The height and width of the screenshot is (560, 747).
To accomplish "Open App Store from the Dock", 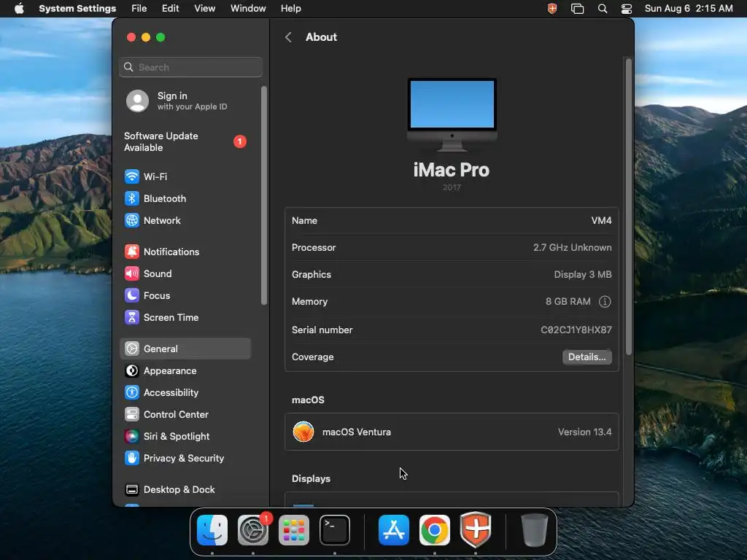I will pos(393,530).
